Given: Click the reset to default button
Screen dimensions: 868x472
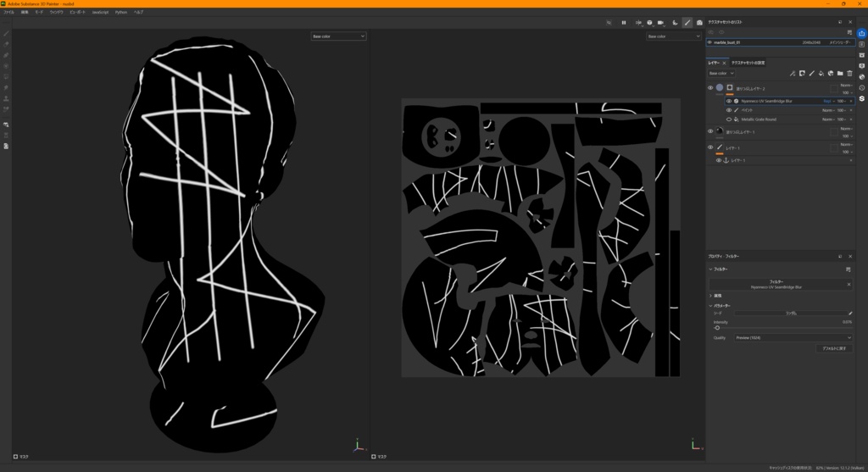Looking at the screenshot, I should (834, 348).
